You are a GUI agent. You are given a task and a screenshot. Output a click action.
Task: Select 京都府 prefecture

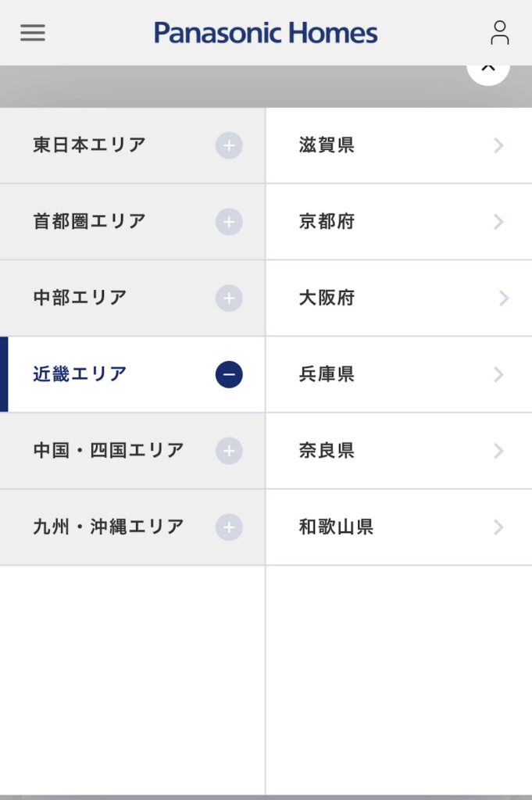coord(327,222)
